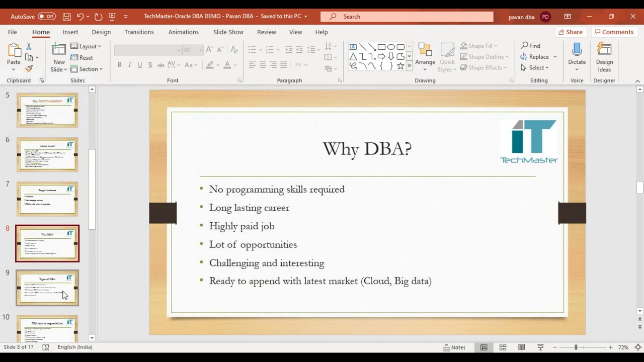The width and height of the screenshot is (644, 362).
Task: Open Quick Styles gallery
Action: click(x=447, y=58)
